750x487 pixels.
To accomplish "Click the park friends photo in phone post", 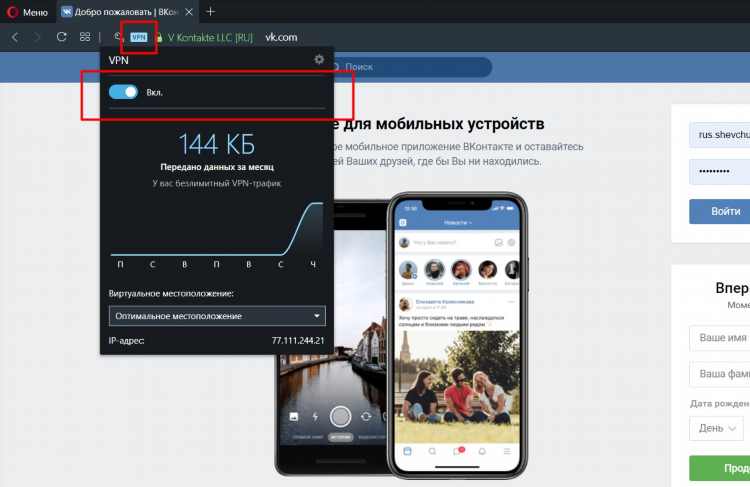I will 459,385.
